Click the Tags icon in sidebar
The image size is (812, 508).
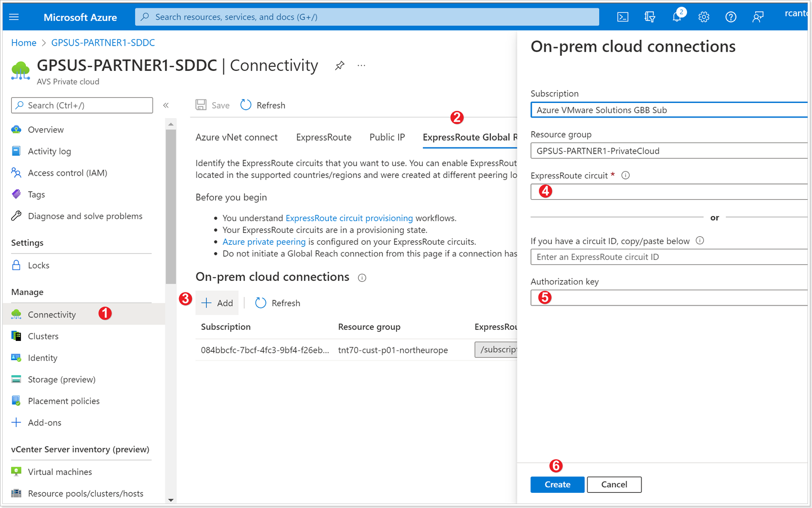[16, 194]
